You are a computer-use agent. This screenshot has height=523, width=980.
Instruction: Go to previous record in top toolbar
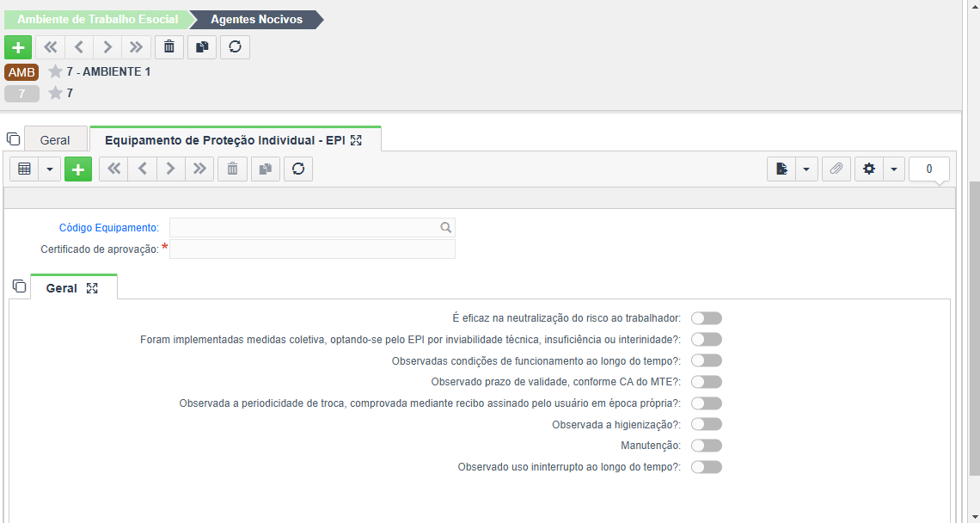click(x=79, y=47)
